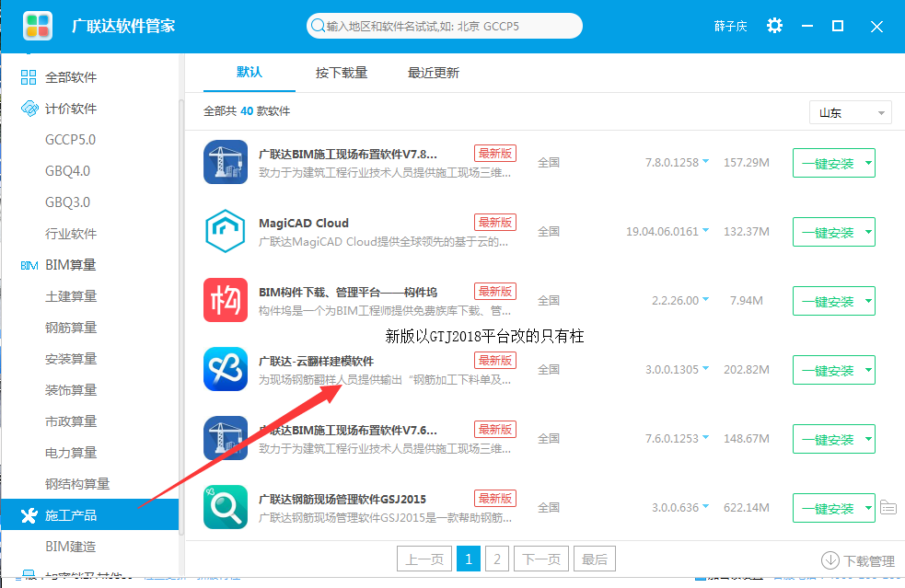Screen dimensions: 905x588
Task: Jump to the 最后 last page
Action: [x=595, y=559]
